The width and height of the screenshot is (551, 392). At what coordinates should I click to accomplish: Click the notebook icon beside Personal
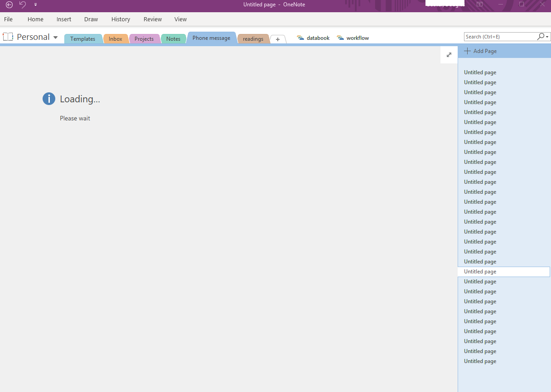pyautogui.click(x=8, y=37)
